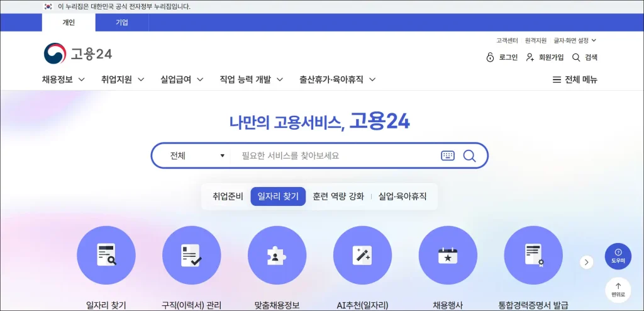
Task: Click the 고용24 logo
Action: click(78, 54)
